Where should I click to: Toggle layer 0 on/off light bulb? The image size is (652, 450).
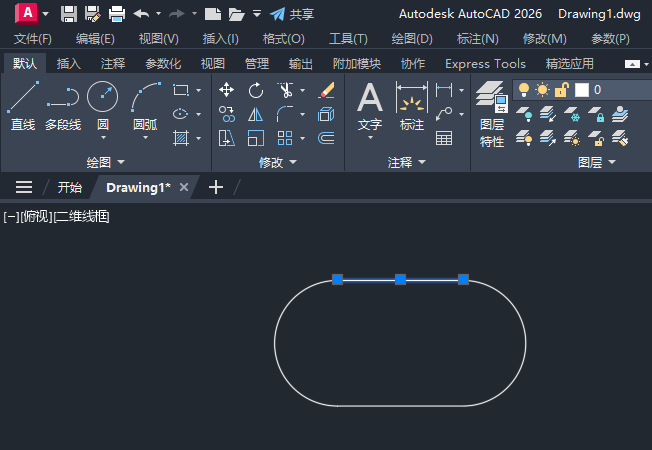click(x=524, y=89)
